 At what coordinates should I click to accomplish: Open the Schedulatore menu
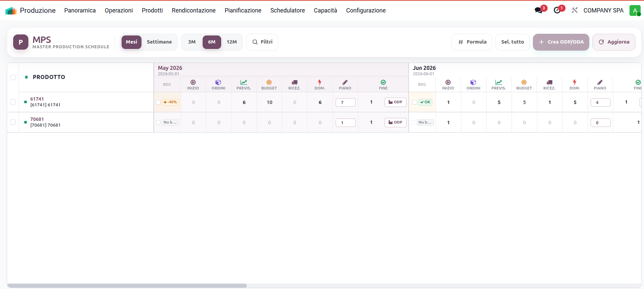click(288, 10)
